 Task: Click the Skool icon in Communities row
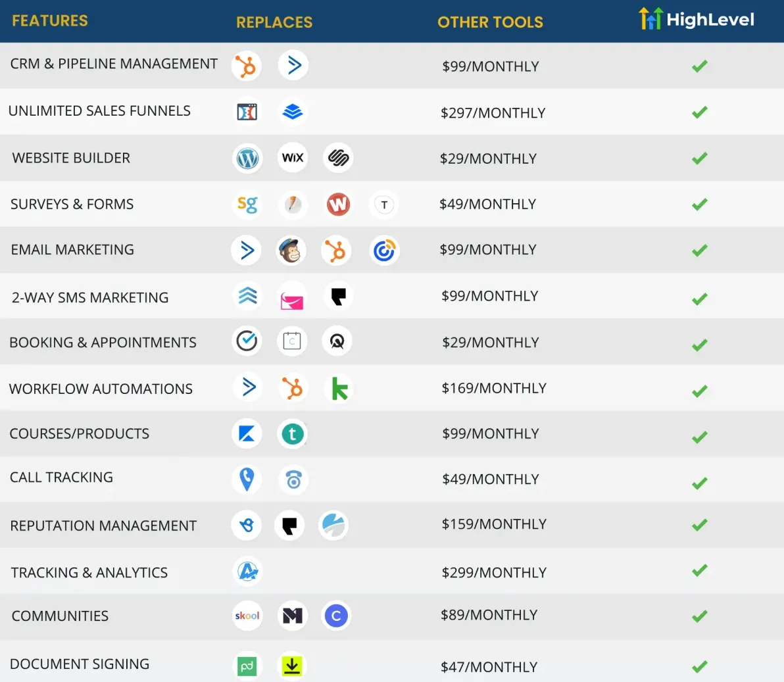coord(247,616)
